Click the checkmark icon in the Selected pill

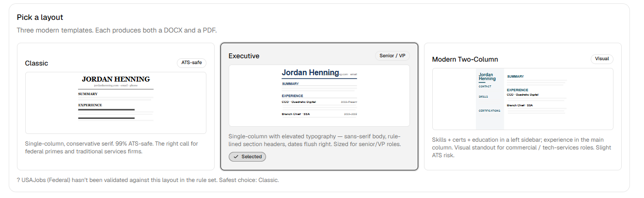tap(236, 157)
